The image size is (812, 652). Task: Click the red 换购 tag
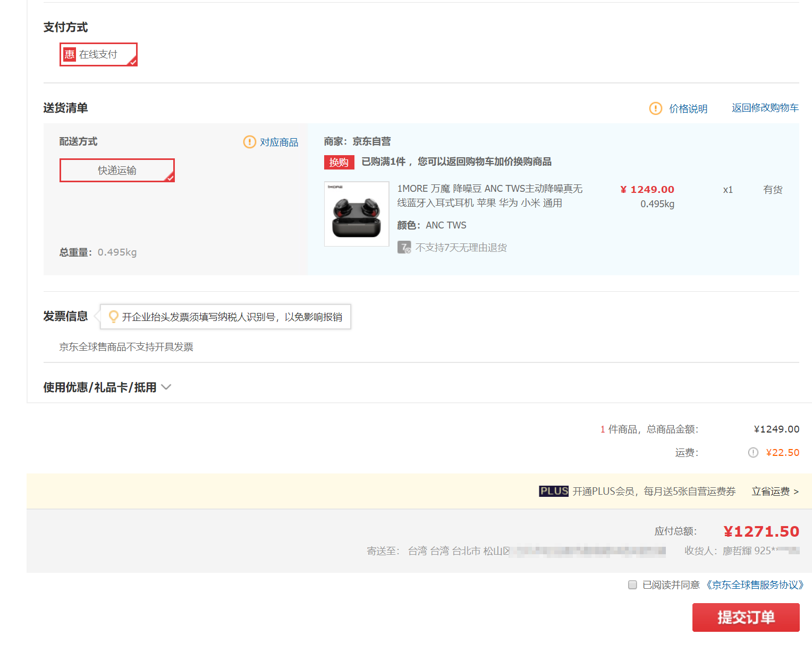click(x=339, y=162)
